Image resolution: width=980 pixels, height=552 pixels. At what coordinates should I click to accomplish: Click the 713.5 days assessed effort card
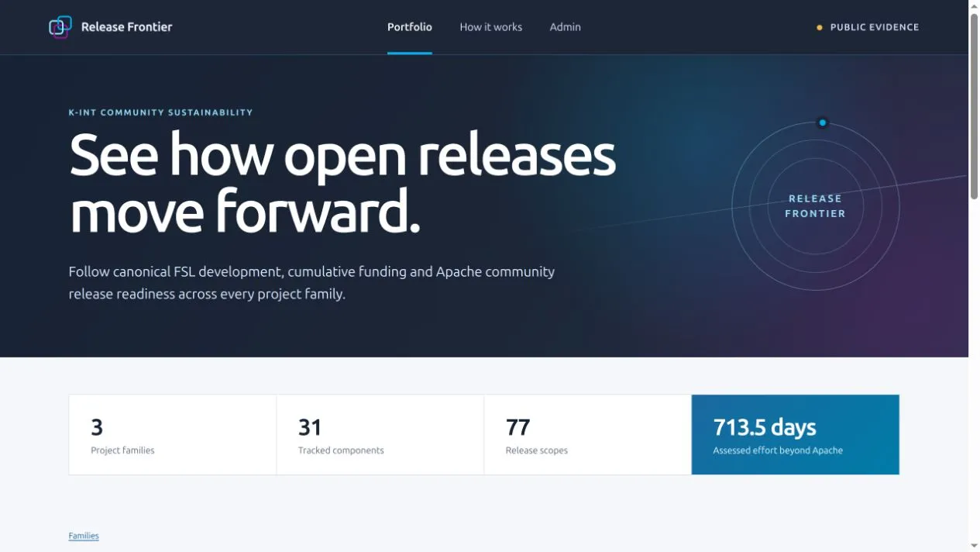pos(796,435)
